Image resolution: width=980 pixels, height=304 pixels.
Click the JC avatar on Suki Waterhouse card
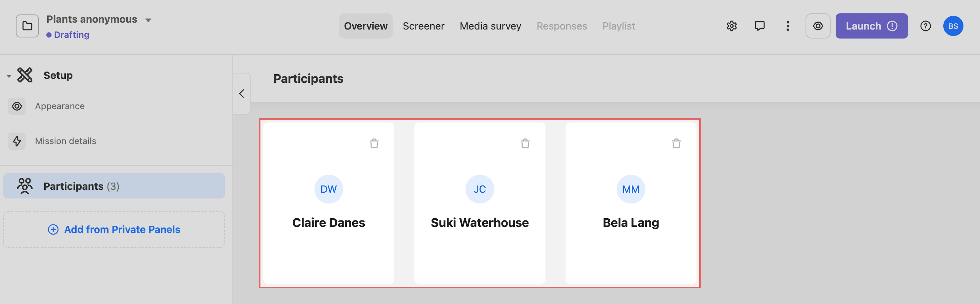point(479,189)
